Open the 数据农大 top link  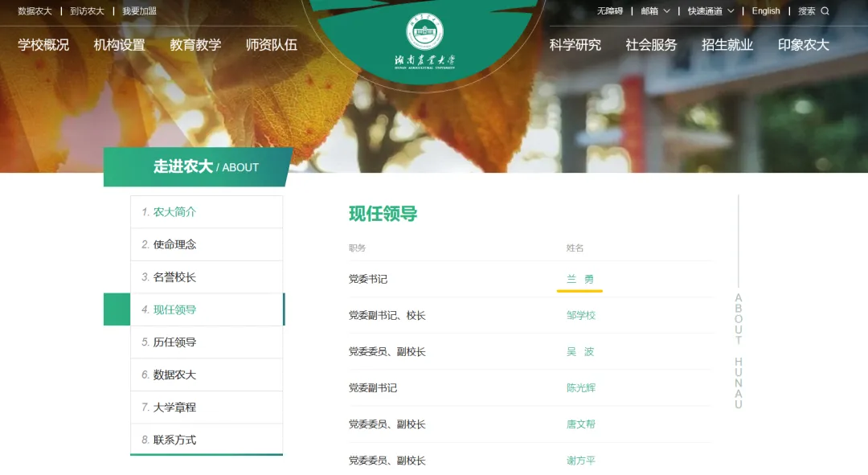[27, 10]
